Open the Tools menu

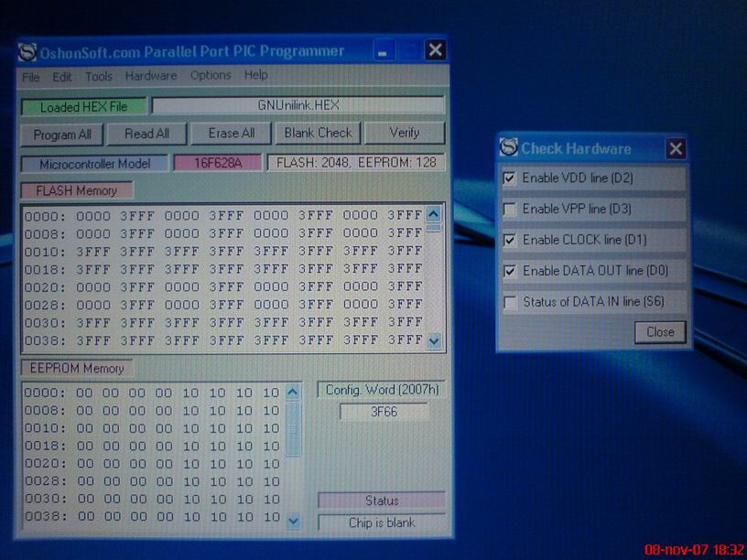pyautogui.click(x=99, y=76)
